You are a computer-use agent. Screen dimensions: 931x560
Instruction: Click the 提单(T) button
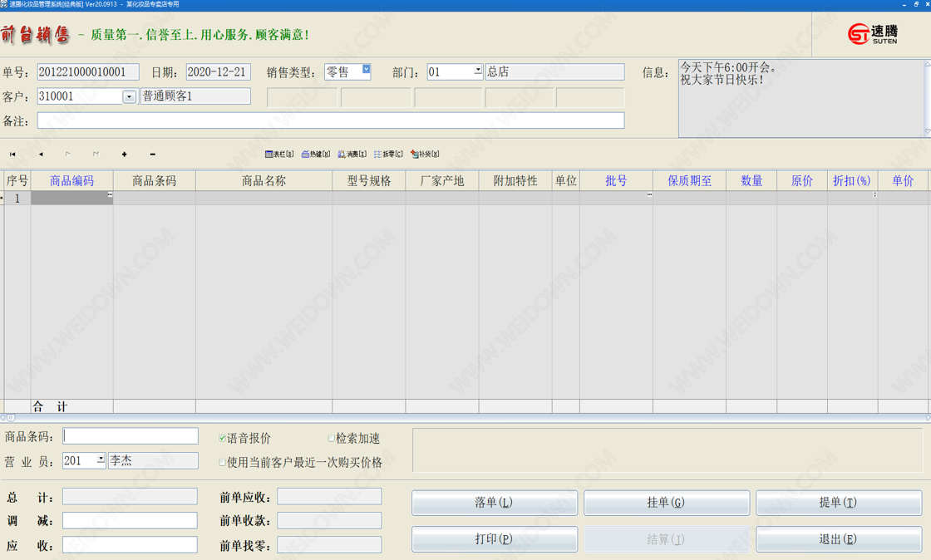coord(839,503)
